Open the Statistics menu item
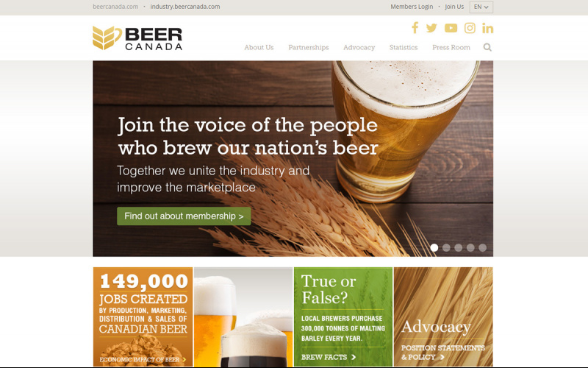Screen dimensions: 588x368 pyautogui.click(x=403, y=47)
